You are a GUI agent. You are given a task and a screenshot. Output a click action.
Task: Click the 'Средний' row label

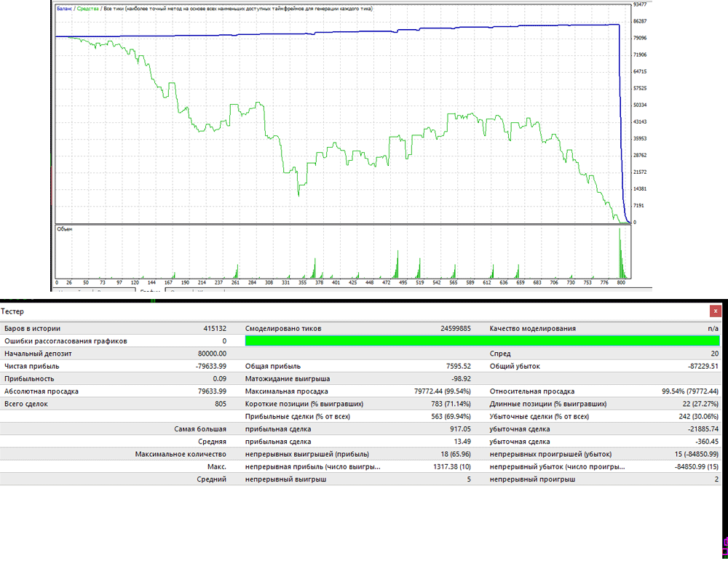(211, 479)
